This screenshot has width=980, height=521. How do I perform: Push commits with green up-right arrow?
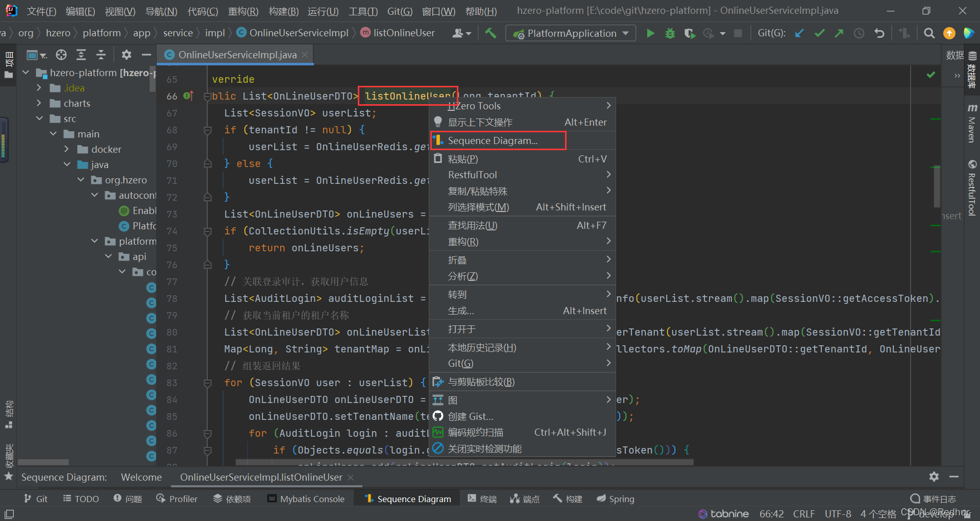coord(839,33)
